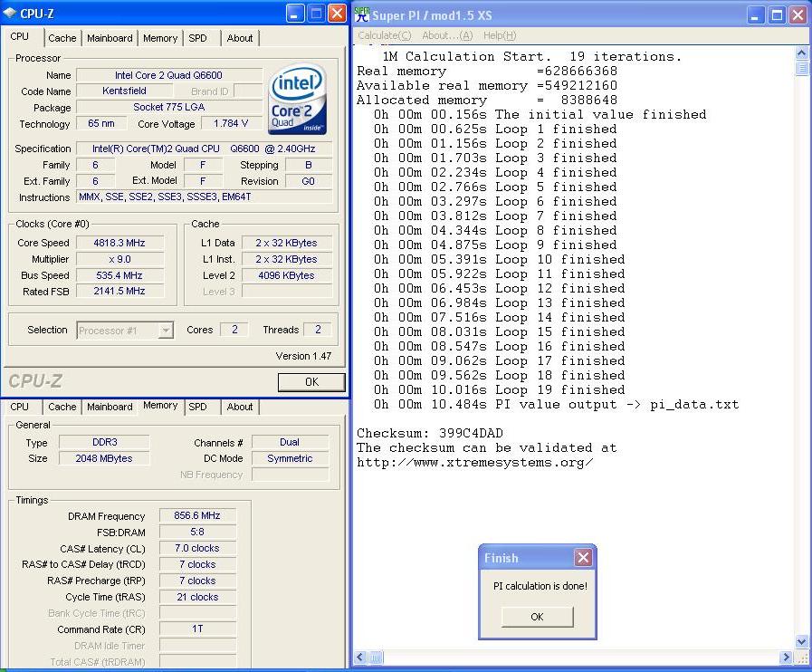
Task: Maximize the Super PI window
Action: point(777,15)
